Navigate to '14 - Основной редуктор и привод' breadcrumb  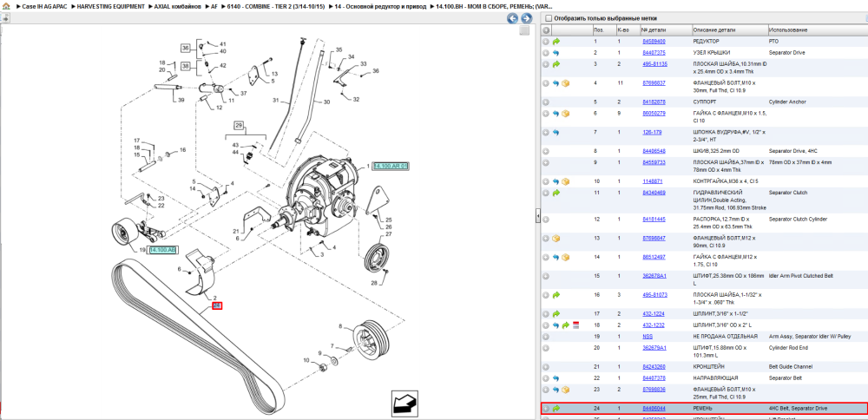381,6
